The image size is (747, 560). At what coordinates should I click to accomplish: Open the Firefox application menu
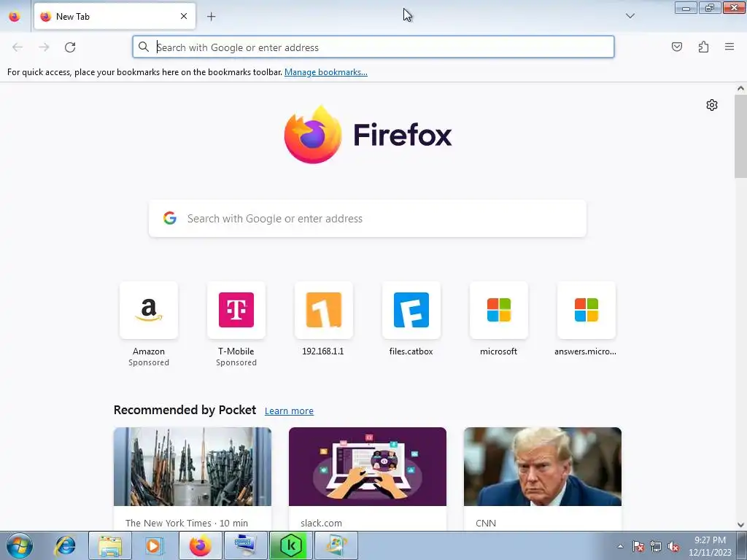[729, 47]
